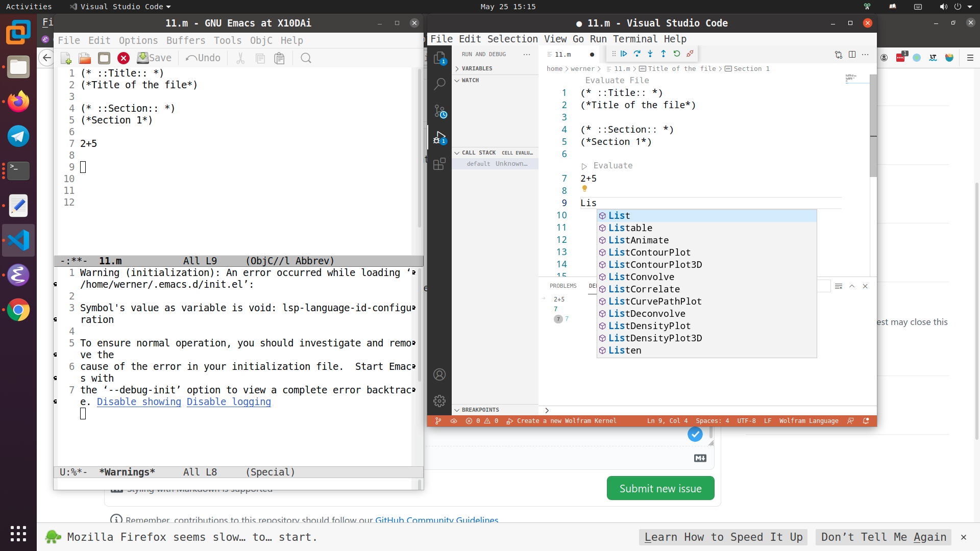Switch to the Call Stack tab
Viewport: 980px width, 551px height.
coord(478,153)
